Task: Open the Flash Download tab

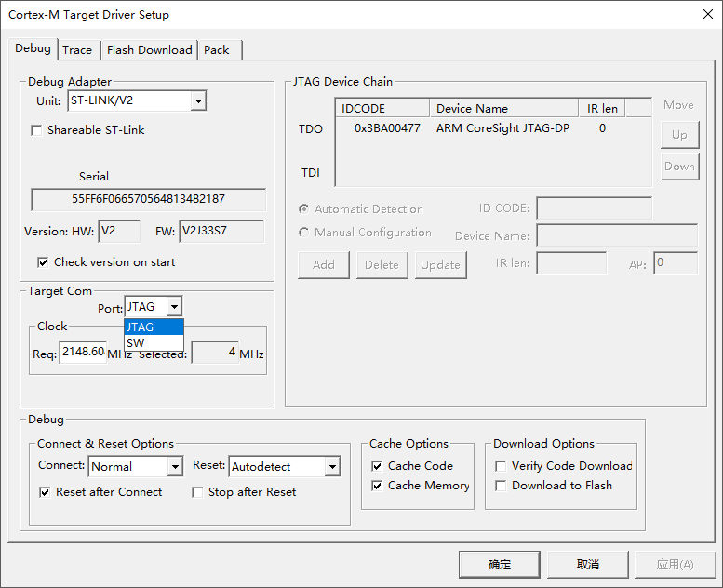Action: pyautogui.click(x=150, y=50)
